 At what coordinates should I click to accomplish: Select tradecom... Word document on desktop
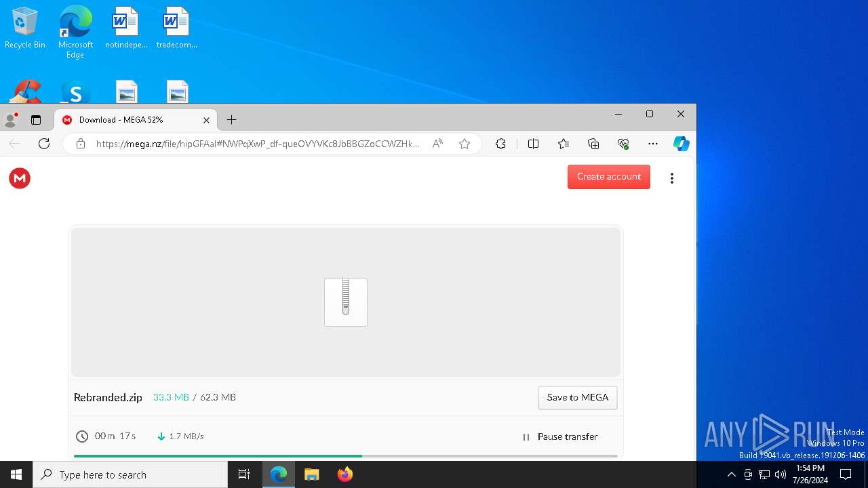coord(176,28)
